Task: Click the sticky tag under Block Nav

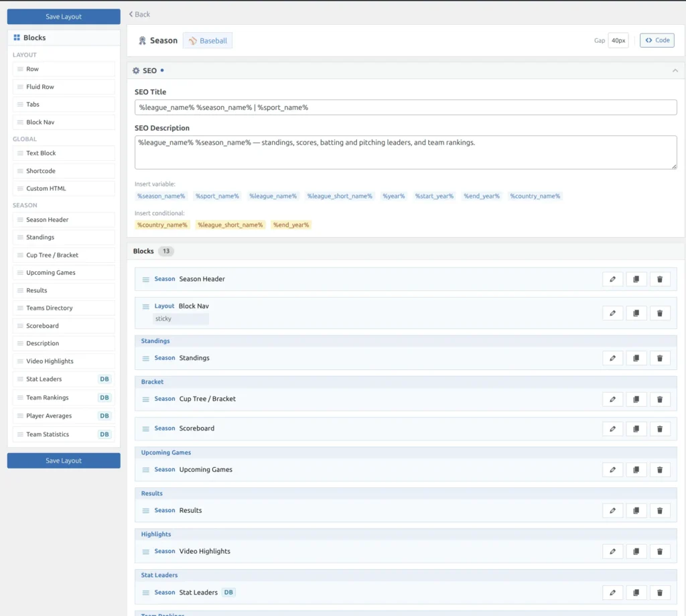Action: pyautogui.click(x=181, y=319)
